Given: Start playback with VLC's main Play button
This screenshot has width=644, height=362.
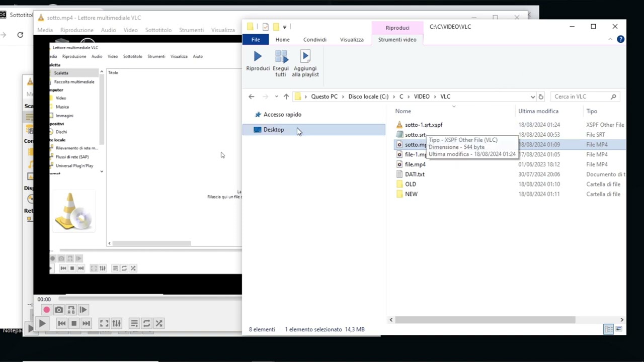Looking at the screenshot, I should pos(42,324).
